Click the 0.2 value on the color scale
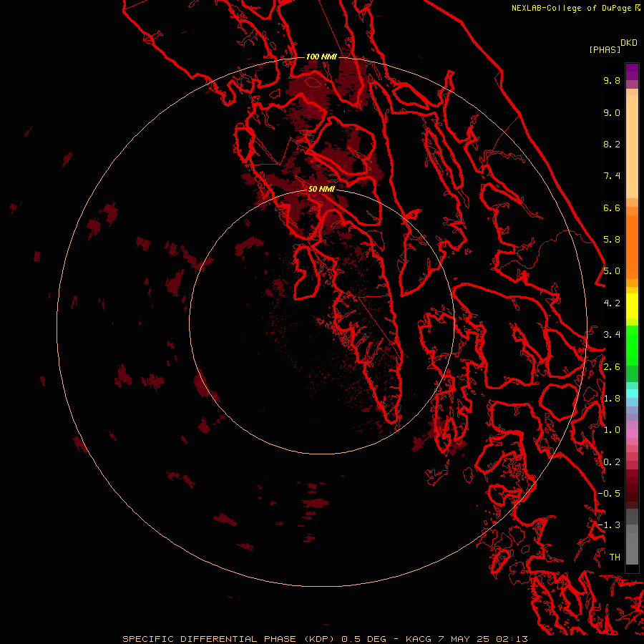Image resolution: width=644 pixels, height=644 pixels. pyautogui.click(x=612, y=462)
